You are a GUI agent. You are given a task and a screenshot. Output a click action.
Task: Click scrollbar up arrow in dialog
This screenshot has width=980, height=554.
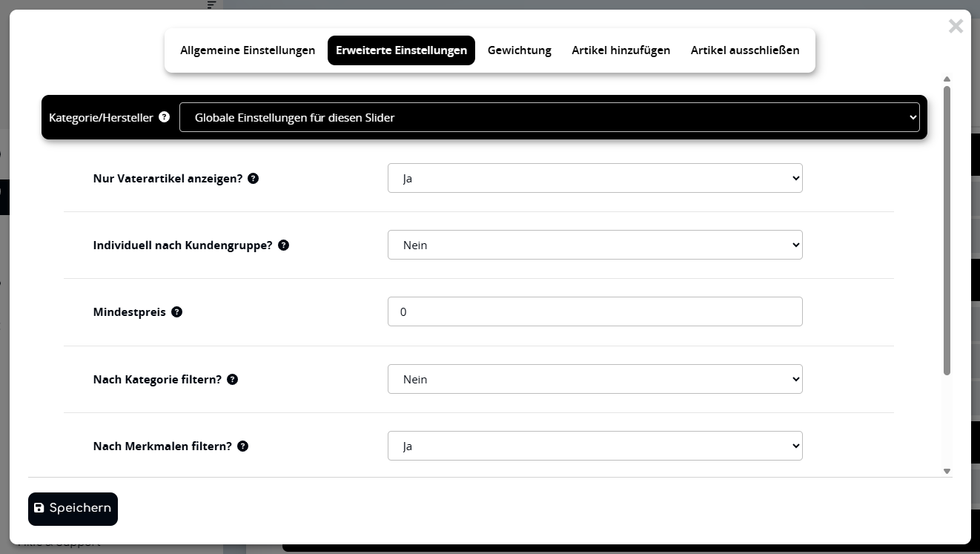coord(947,79)
